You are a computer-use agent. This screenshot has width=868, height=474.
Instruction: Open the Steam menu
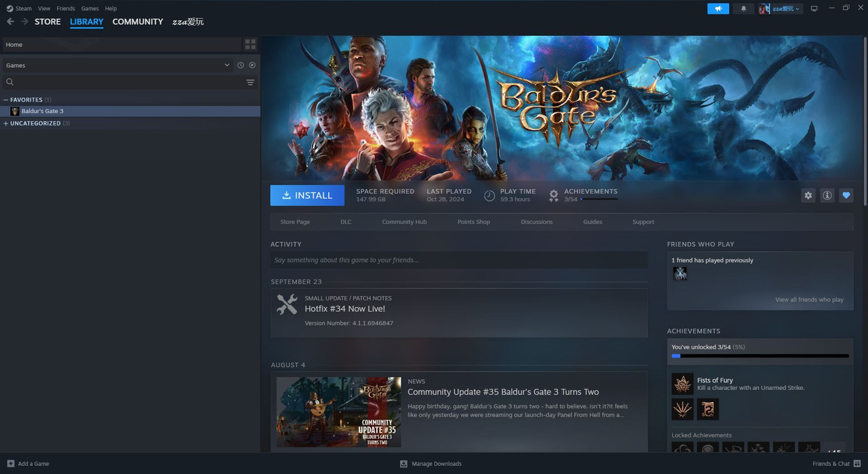pyautogui.click(x=24, y=9)
